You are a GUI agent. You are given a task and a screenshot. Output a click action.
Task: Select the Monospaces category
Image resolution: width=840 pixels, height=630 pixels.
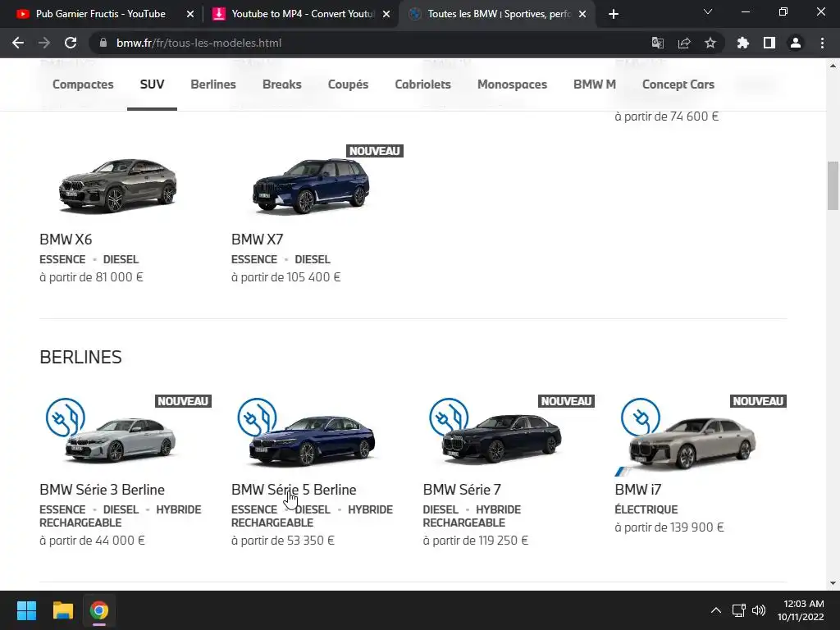tap(512, 84)
